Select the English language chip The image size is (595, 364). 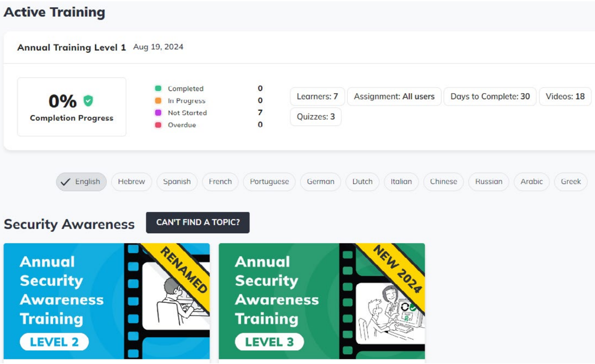pyautogui.click(x=81, y=182)
